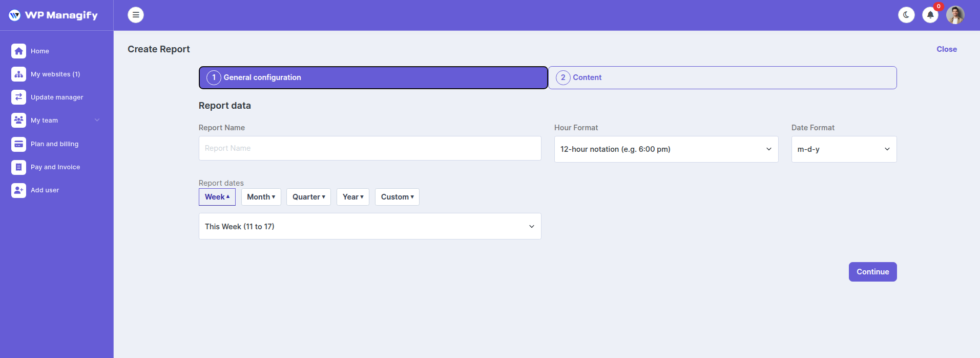Click the Report Name label
The width and height of the screenshot is (980, 358).
[x=222, y=128]
